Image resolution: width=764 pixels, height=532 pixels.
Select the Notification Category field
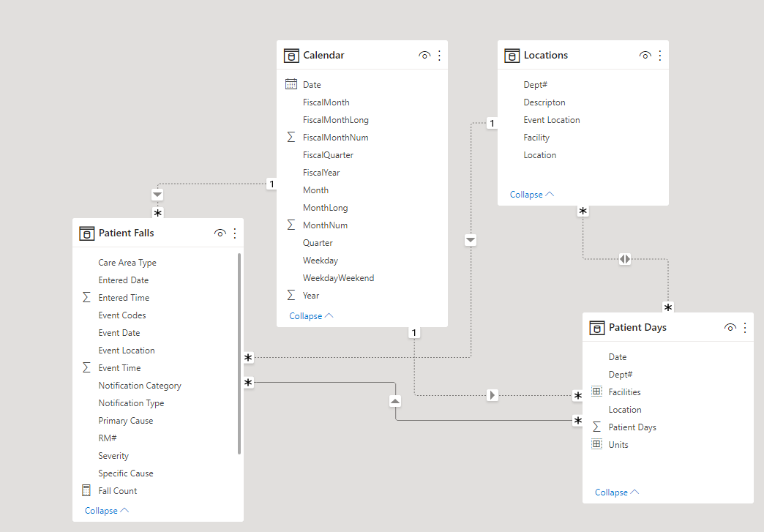pos(140,386)
